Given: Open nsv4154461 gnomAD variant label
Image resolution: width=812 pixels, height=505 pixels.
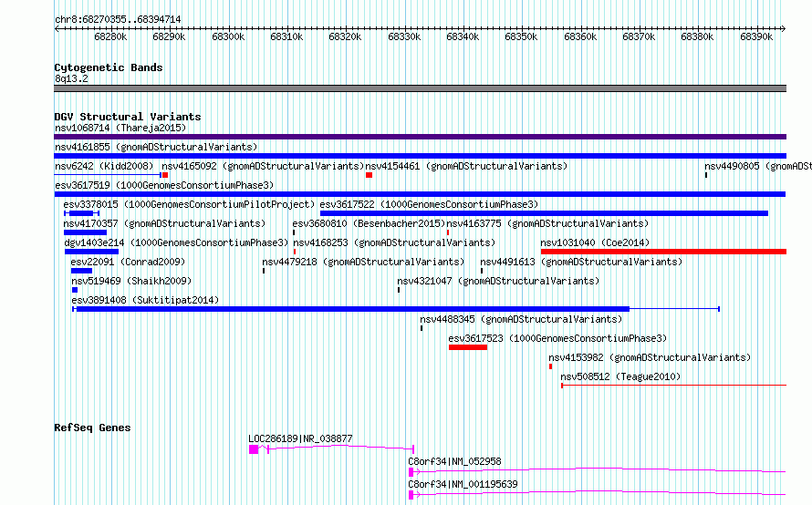Looking at the screenshot, I should tap(466, 166).
